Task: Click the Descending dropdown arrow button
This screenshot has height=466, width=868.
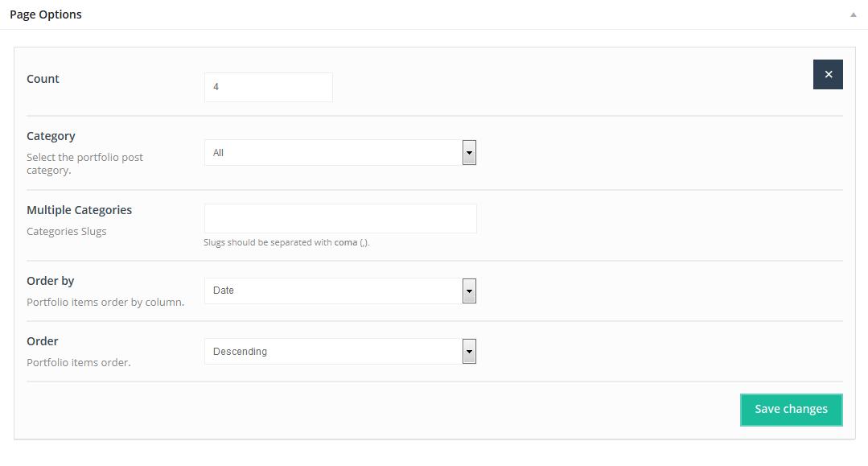Action: click(x=469, y=352)
